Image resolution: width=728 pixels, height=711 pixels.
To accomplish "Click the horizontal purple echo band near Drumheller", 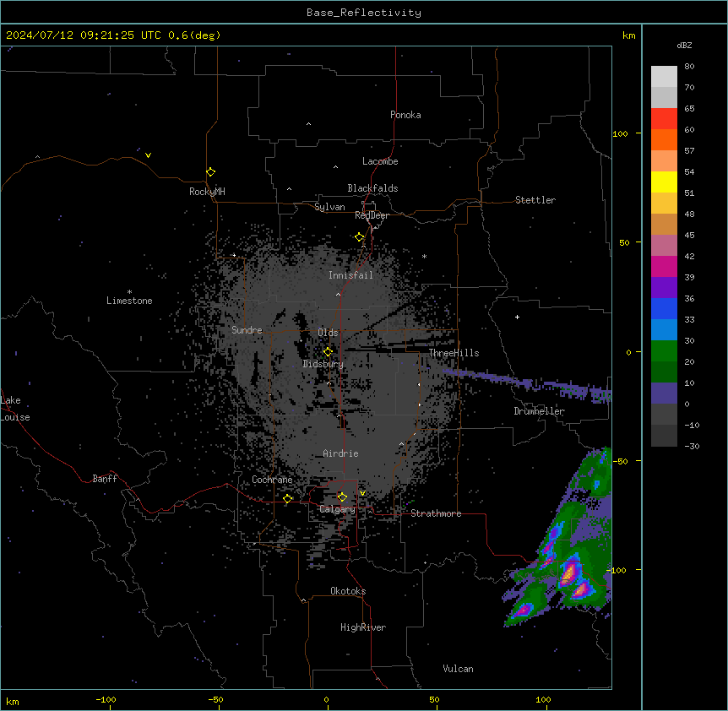I will (527, 383).
